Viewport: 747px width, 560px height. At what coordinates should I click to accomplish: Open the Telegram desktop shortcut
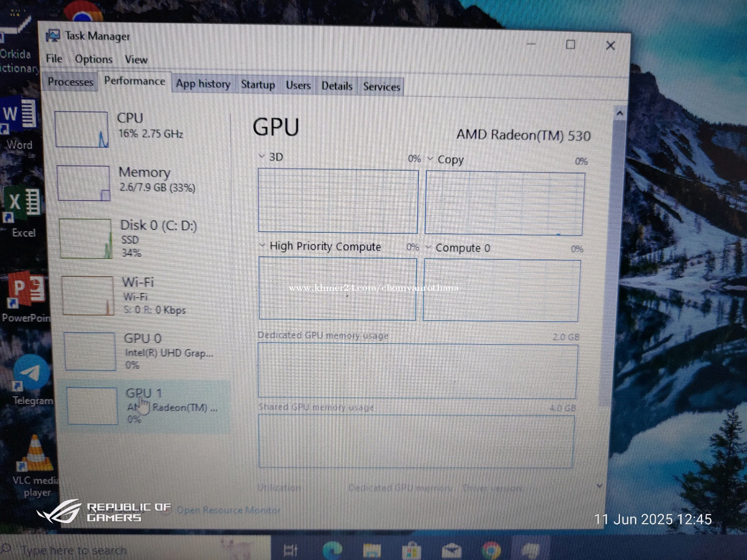coord(32,380)
